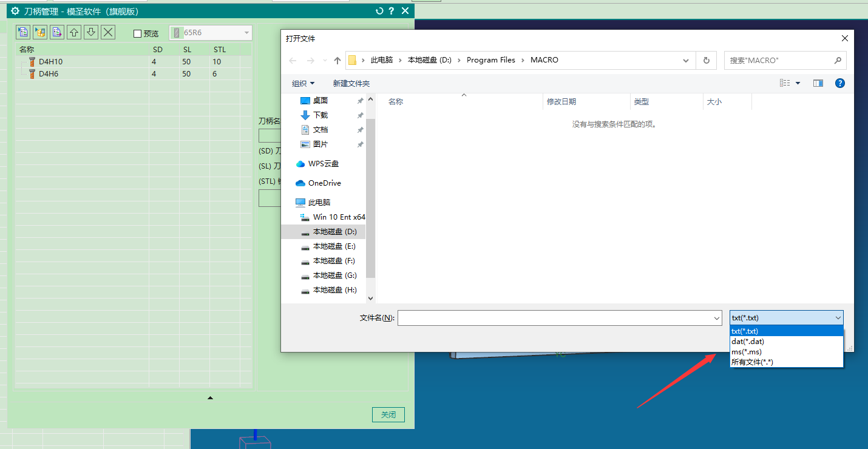Select 本地磁盘 (E:) in navigation pane
This screenshot has height=449, width=868.
click(334, 246)
